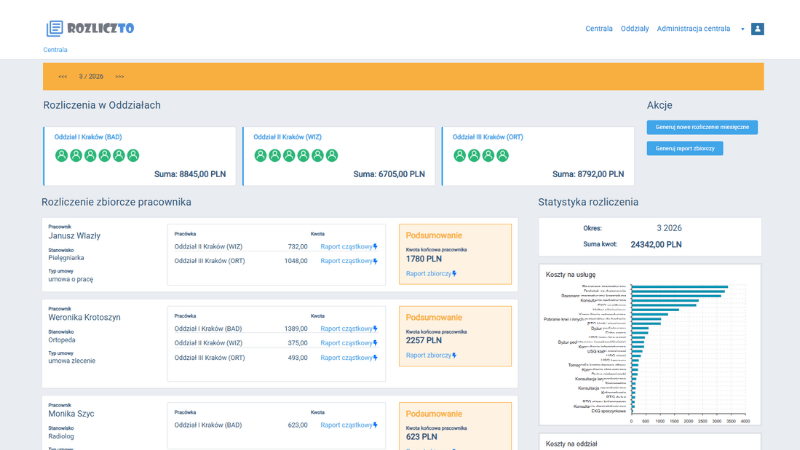
Task: Click Generuj raport zbiorczy button
Action: (685, 148)
